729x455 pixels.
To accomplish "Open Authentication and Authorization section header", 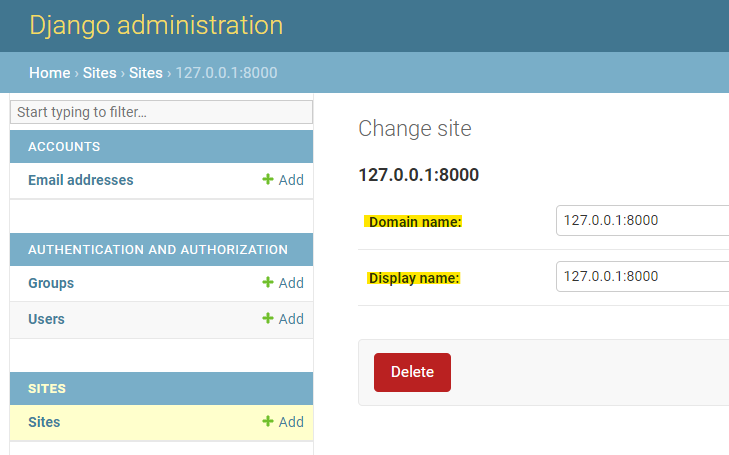I will (x=158, y=250).
